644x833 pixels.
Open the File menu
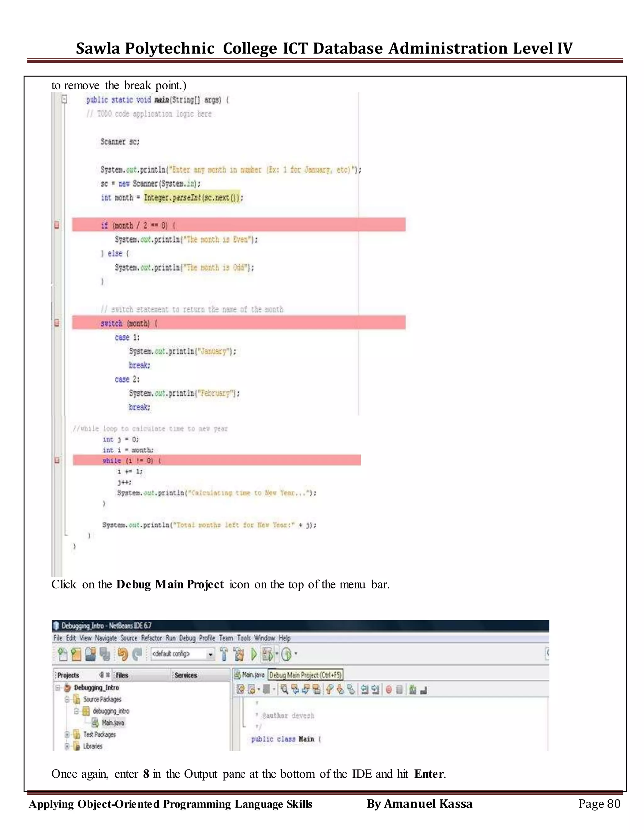(58, 638)
